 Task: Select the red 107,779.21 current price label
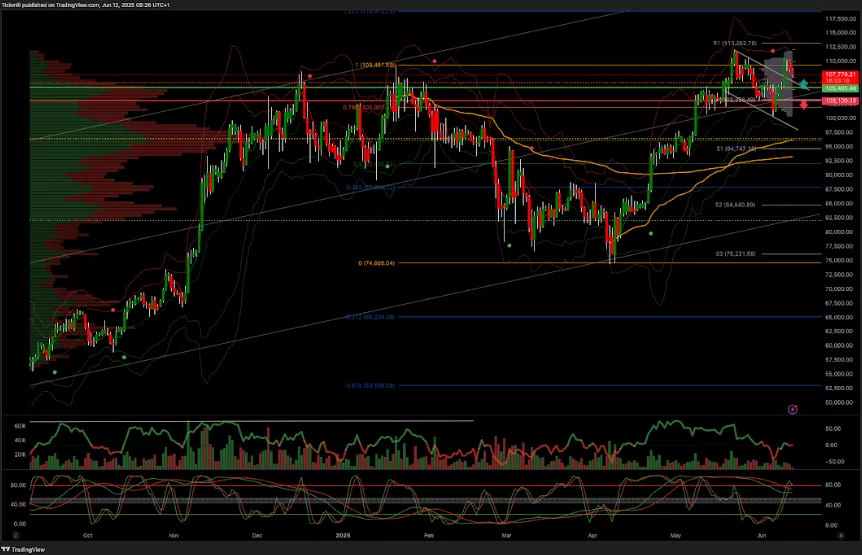(x=838, y=75)
